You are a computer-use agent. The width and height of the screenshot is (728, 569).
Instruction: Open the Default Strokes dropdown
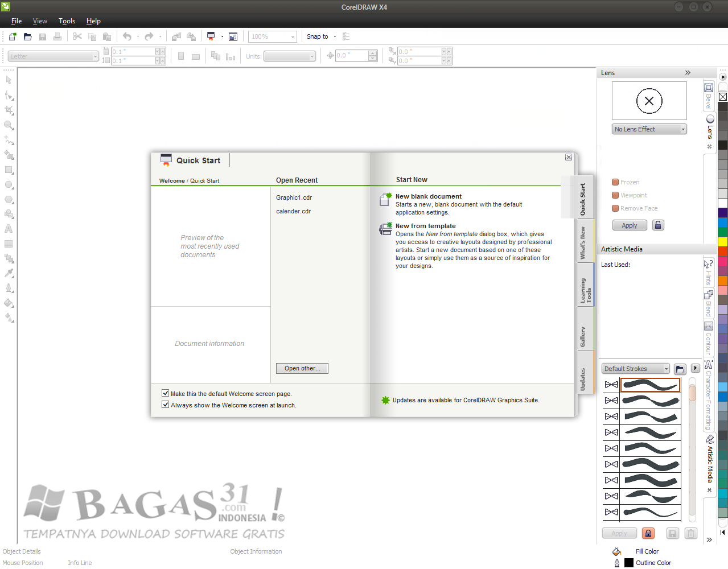pos(635,369)
